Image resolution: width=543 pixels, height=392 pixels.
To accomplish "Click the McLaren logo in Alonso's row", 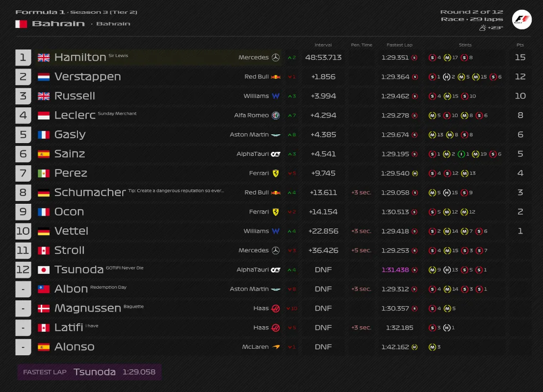I will point(276,347).
